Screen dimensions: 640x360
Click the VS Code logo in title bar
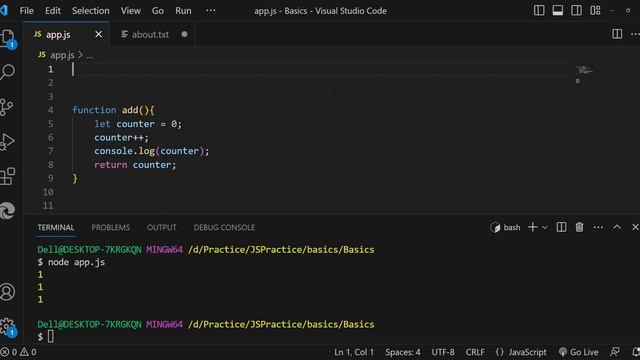coord(4,10)
